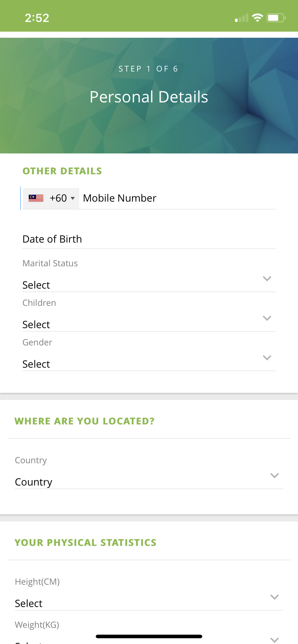The width and height of the screenshot is (298, 644).
Task: Tap the Marital Status chevron arrow
Action: point(267,279)
